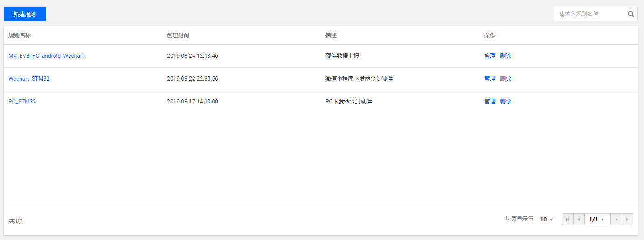
Task: Click 管理 for PC_STM32 rule
Action: pos(490,101)
